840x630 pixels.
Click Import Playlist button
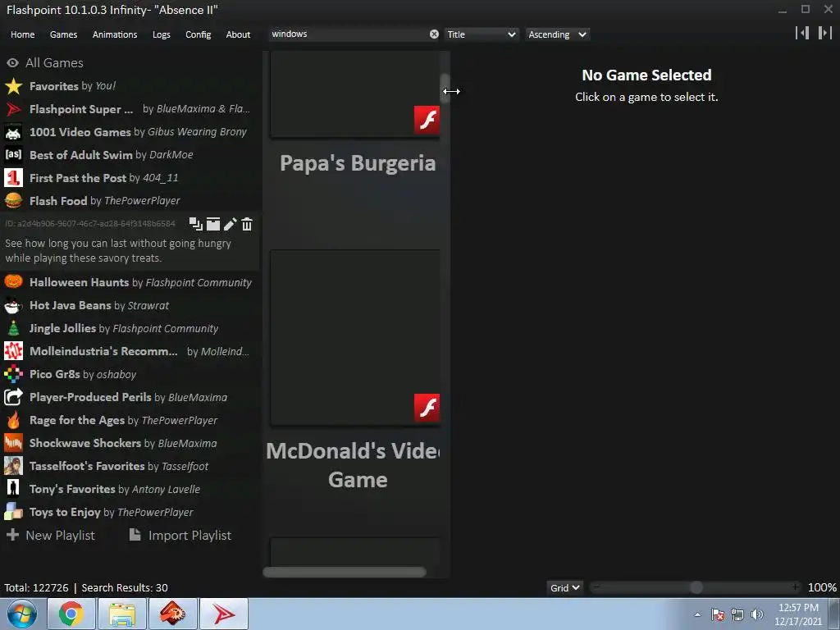[x=180, y=535]
